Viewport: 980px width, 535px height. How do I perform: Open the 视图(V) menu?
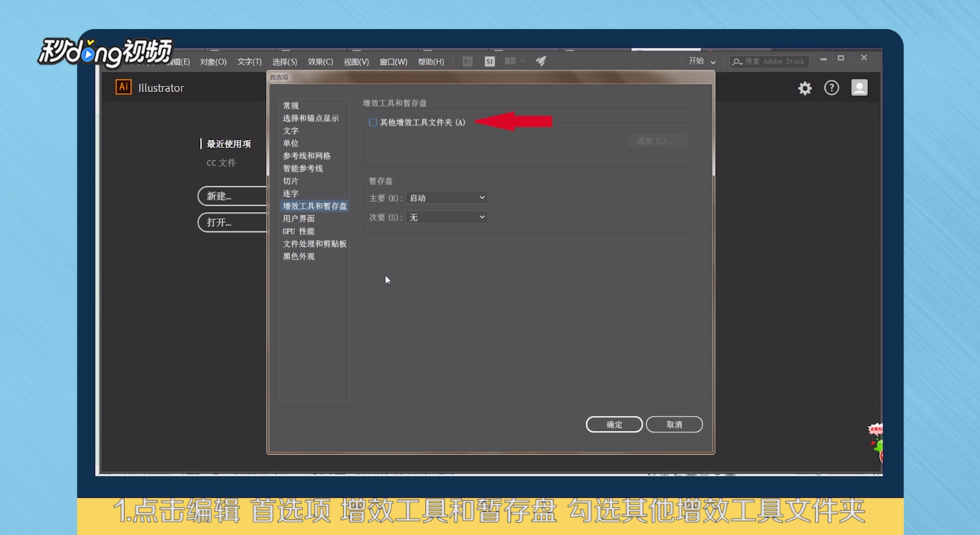356,62
